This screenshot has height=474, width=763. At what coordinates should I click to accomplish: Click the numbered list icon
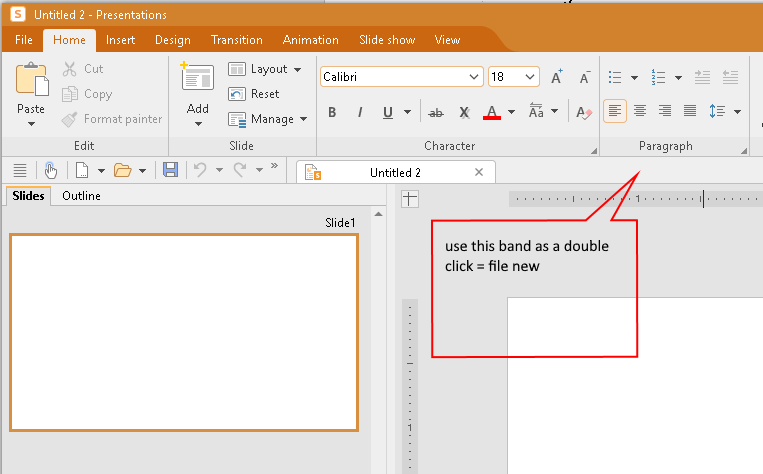click(x=658, y=77)
